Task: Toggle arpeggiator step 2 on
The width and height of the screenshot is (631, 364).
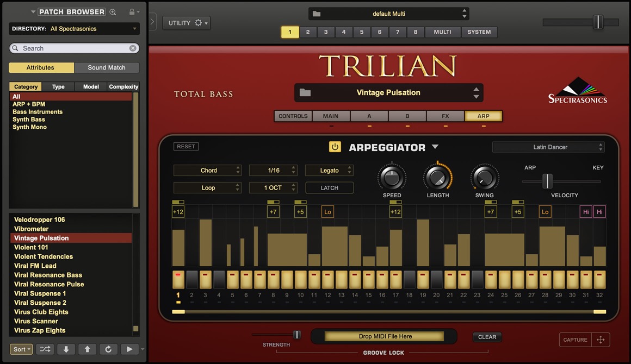Action: click(x=191, y=279)
